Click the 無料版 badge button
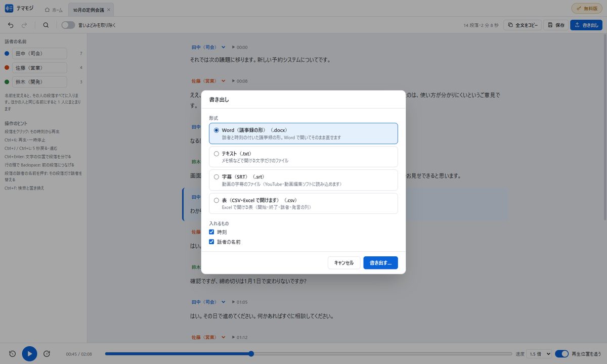Screen dimensions: 607x364 [587, 9]
